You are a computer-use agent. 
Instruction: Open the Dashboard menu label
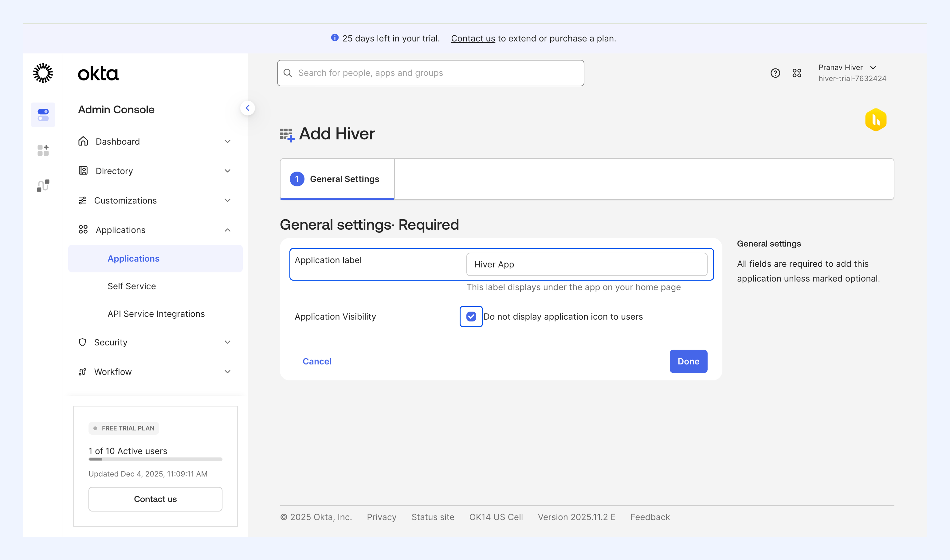[x=118, y=142]
